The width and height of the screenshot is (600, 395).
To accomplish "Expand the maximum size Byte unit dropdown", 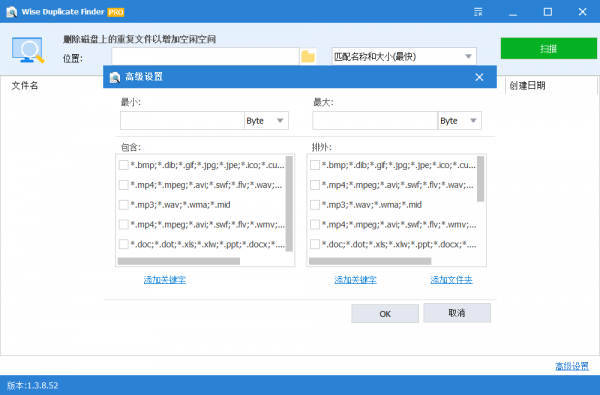I will point(460,121).
